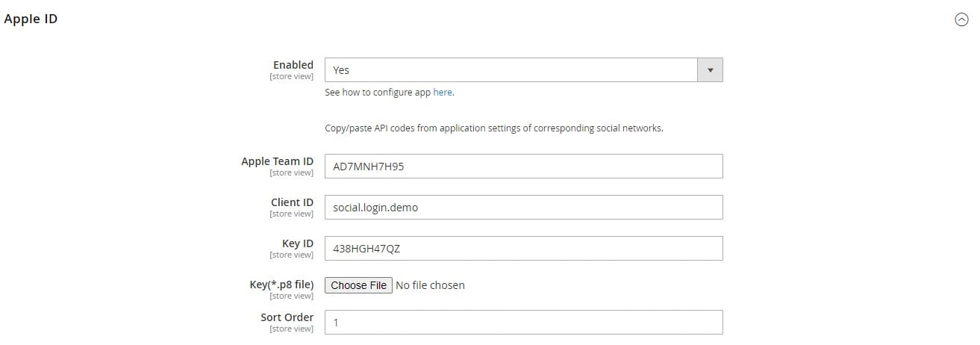This screenshot has height=345, width=980.
Task: Collapse the Apple ID section using circled chevron
Action: coord(961,20)
